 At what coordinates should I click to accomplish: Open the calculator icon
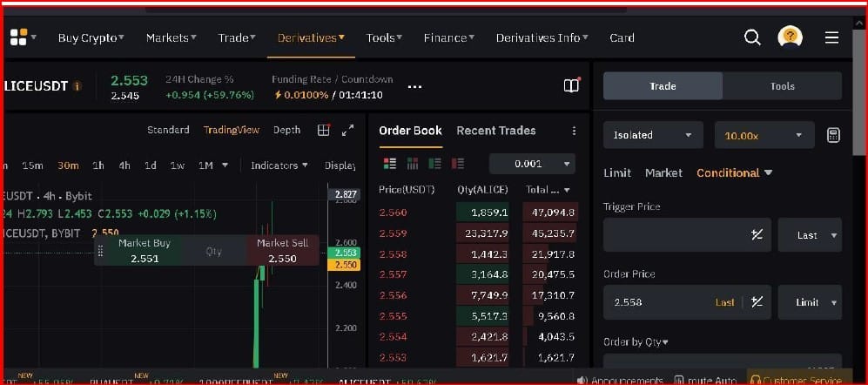point(833,135)
